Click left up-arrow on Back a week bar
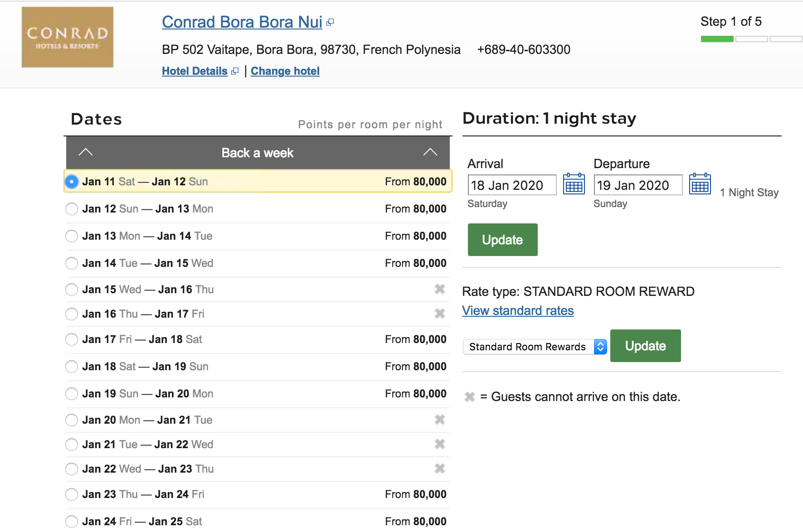The width and height of the screenshot is (803, 532). click(86, 152)
